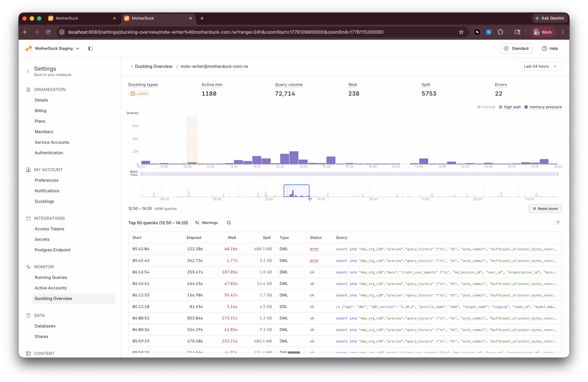Viewport: 588px width, 382px height.
Task: Click the dbt DDL query text at 06:11:10
Action: [x=446, y=307]
